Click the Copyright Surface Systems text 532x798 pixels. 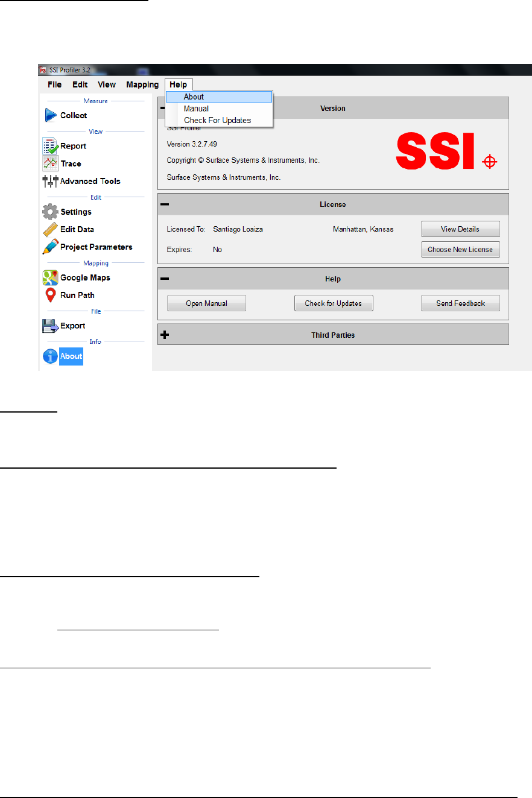pyautogui.click(x=243, y=160)
